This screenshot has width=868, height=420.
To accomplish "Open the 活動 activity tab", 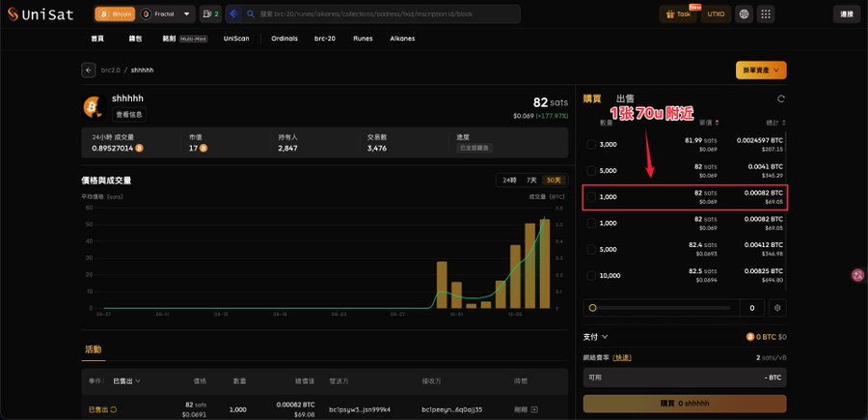I will [93, 350].
